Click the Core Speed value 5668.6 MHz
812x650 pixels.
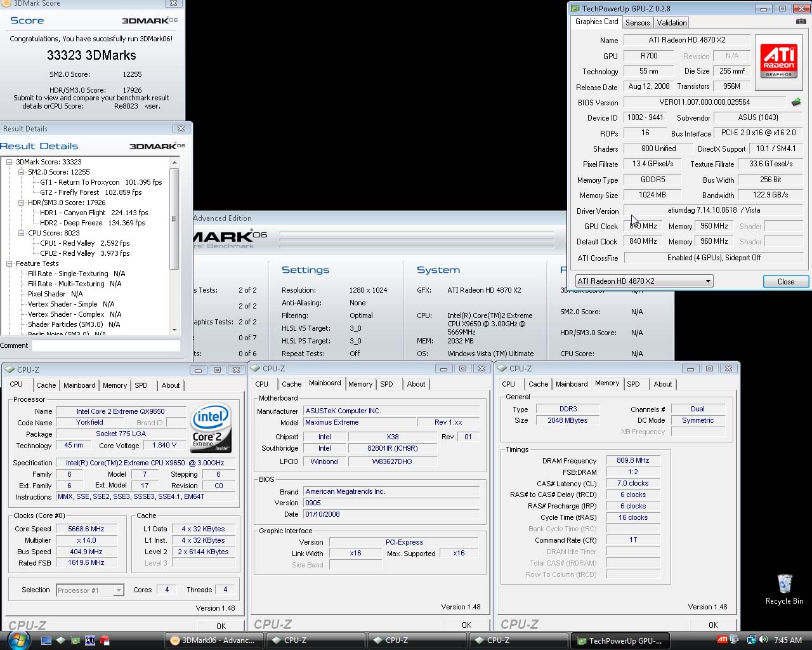86,529
